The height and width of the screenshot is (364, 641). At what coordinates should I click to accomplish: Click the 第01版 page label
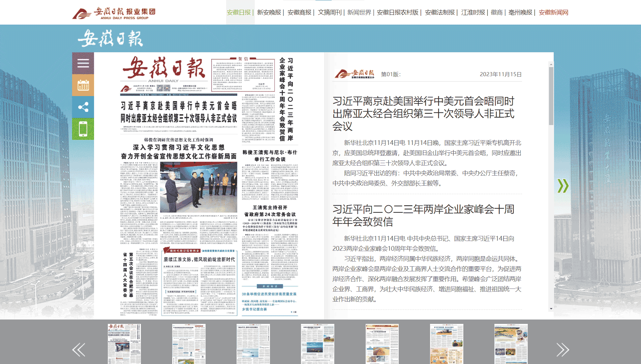click(x=391, y=74)
